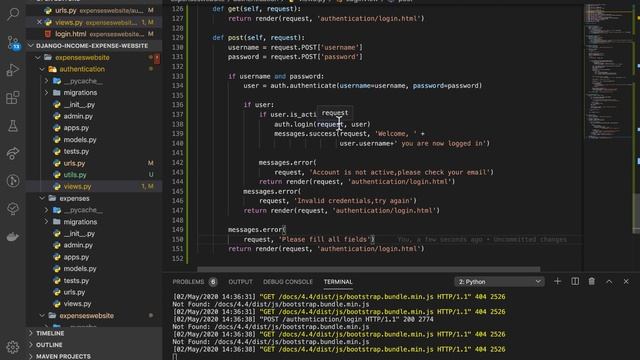
Task: Close views.py in open editors list
Action: tap(39, 22)
